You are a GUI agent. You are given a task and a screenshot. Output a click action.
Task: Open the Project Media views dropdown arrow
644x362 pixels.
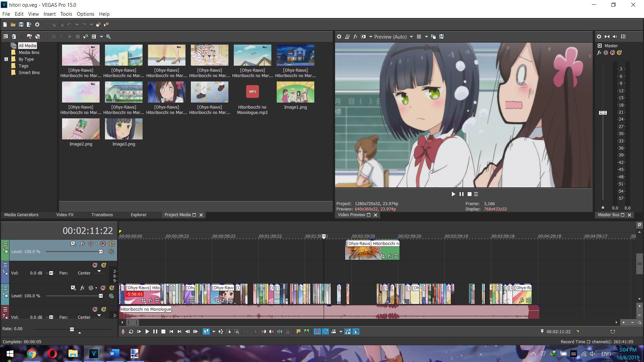pos(101,37)
